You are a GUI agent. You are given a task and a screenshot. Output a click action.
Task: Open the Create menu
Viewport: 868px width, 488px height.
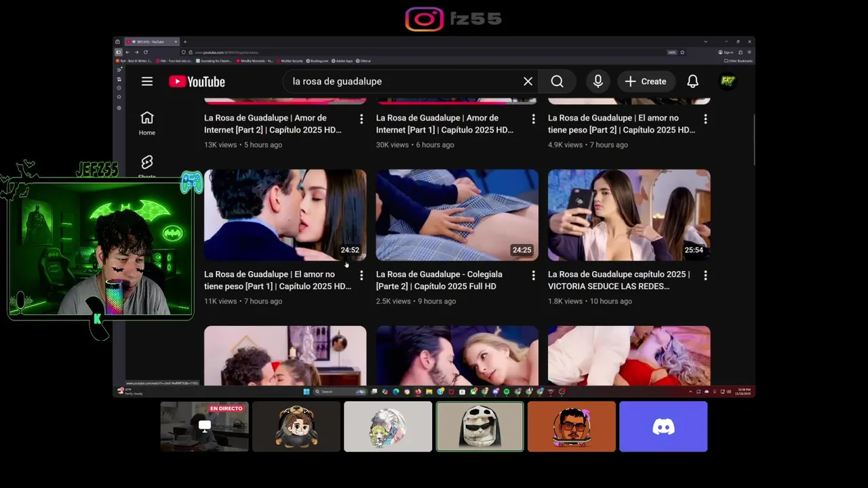[x=646, y=81]
